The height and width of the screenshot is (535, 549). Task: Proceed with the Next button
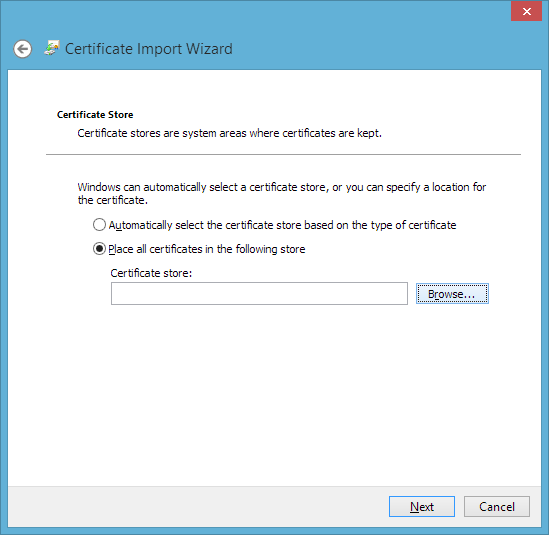click(x=422, y=506)
